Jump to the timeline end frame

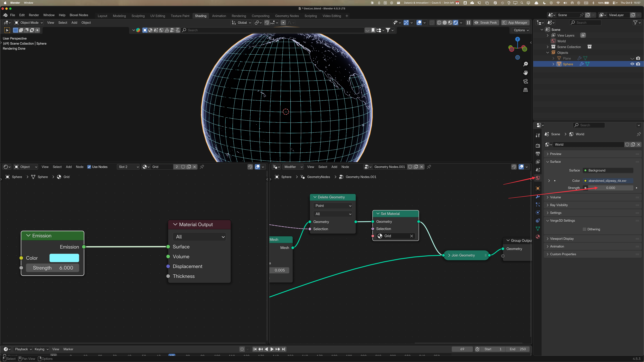tap(283, 349)
